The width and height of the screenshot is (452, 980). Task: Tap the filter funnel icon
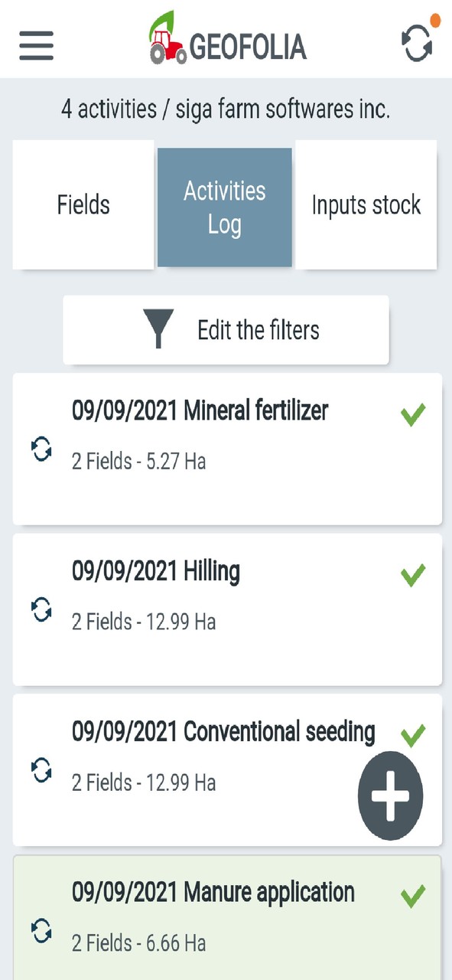(158, 329)
